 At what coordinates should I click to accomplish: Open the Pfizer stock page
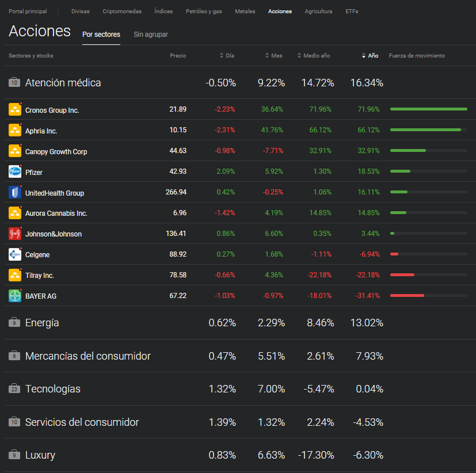(34, 172)
